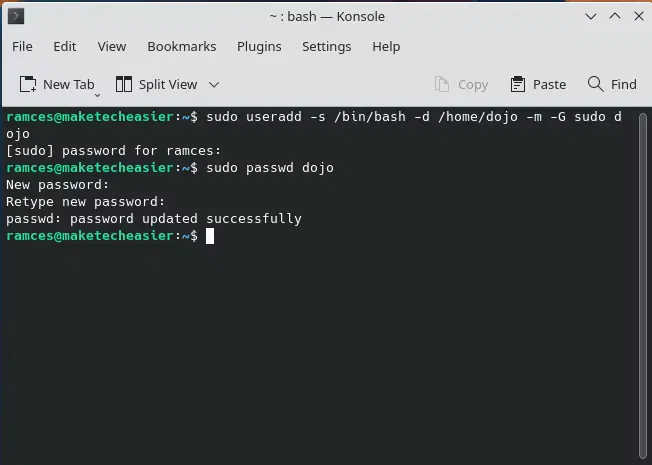Click the 'Retype new password:' line
The height and width of the screenshot is (465, 652).
point(85,202)
